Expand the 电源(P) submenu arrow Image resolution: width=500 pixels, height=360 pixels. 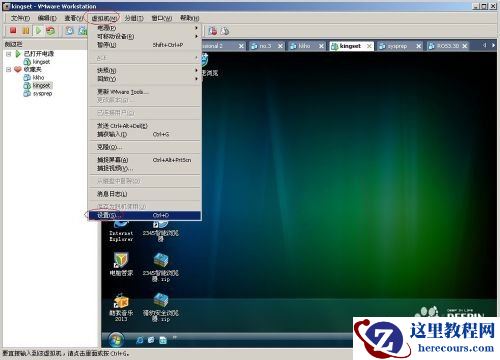coord(196,28)
